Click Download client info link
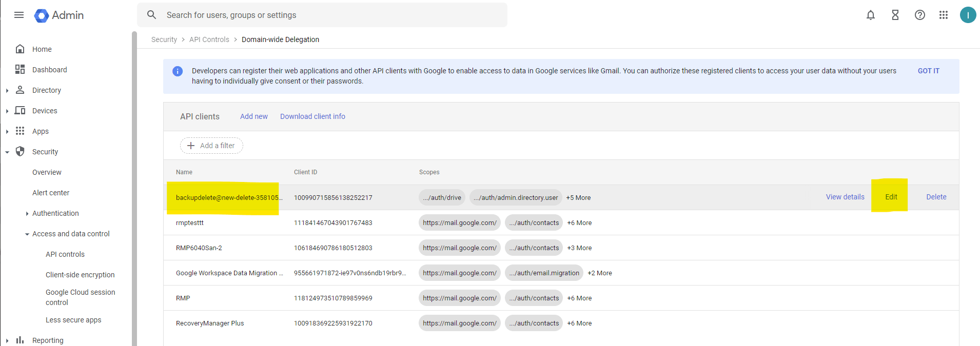The height and width of the screenshot is (346, 980). pyautogui.click(x=312, y=116)
